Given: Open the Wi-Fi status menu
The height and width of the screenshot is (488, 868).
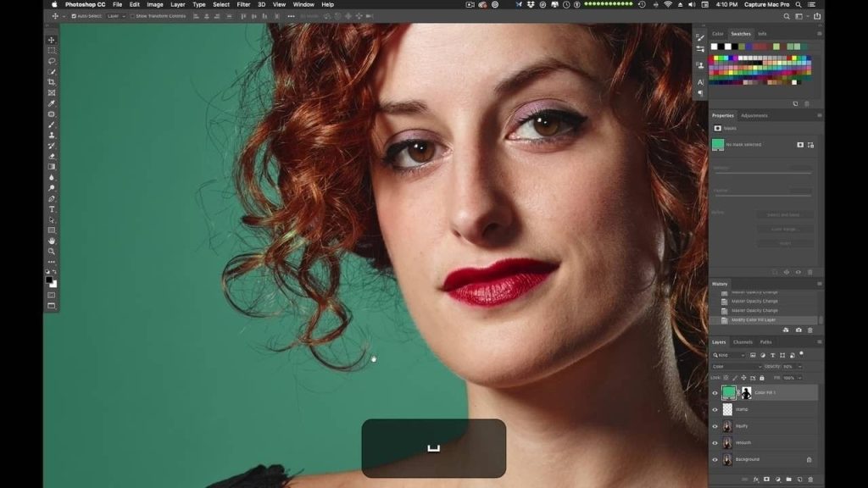Looking at the screenshot, I should 668,4.
